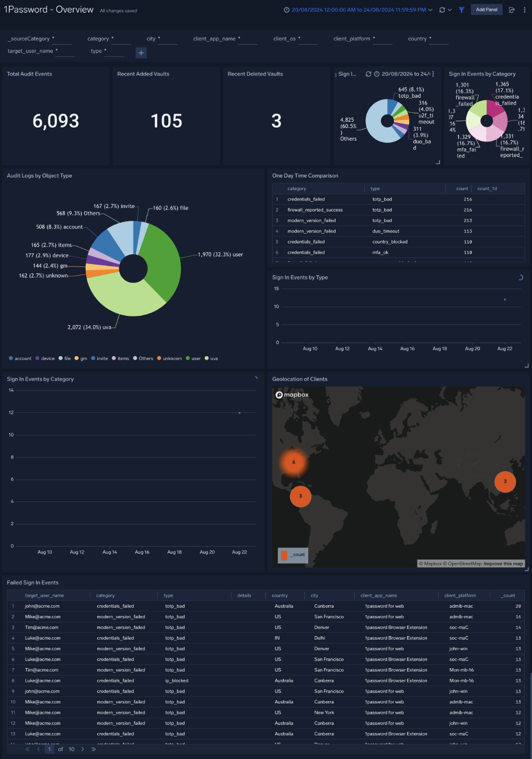The width and height of the screenshot is (532, 759).
Task: Open the dashboard time range dropdown
Action: pos(358,10)
